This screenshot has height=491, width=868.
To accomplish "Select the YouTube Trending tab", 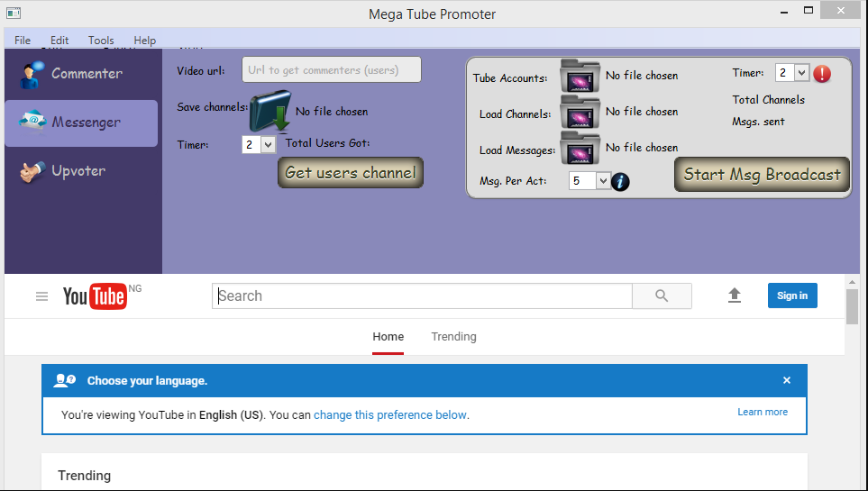I will point(454,337).
